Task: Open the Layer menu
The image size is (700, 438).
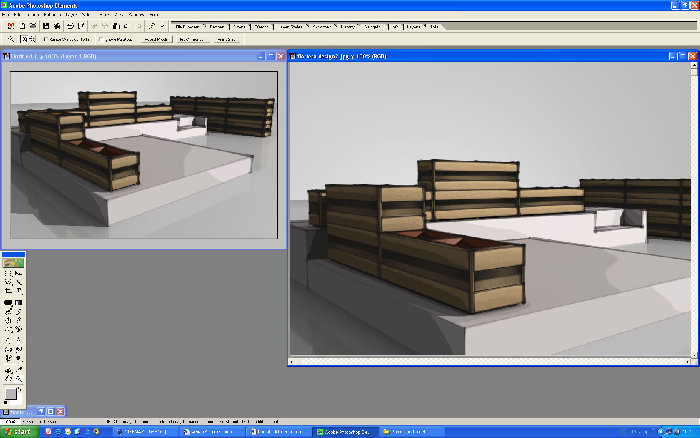Action: pyautogui.click(x=71, y=15)
